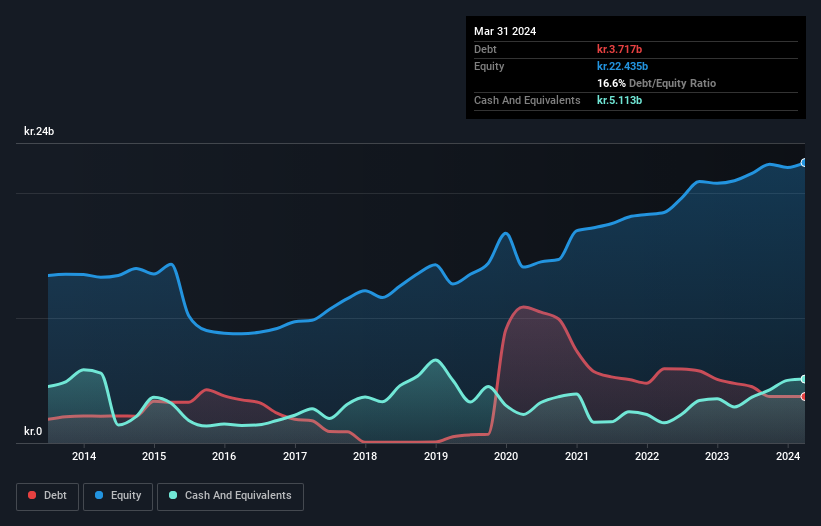Toggle the Debt legend button
Image resolution: width=821 pixels, height=526 pixels.
pyautogui.click(x=47, y=496)
